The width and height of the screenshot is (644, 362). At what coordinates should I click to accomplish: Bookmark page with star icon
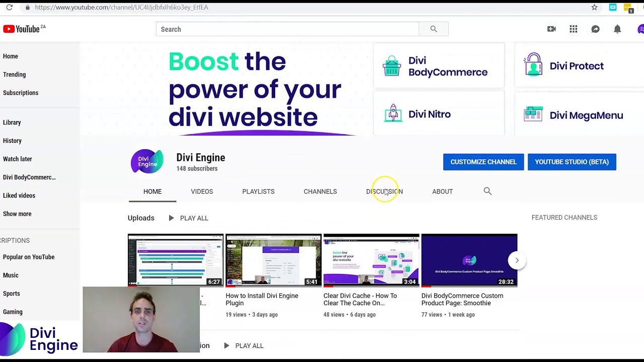coord(595,8)
